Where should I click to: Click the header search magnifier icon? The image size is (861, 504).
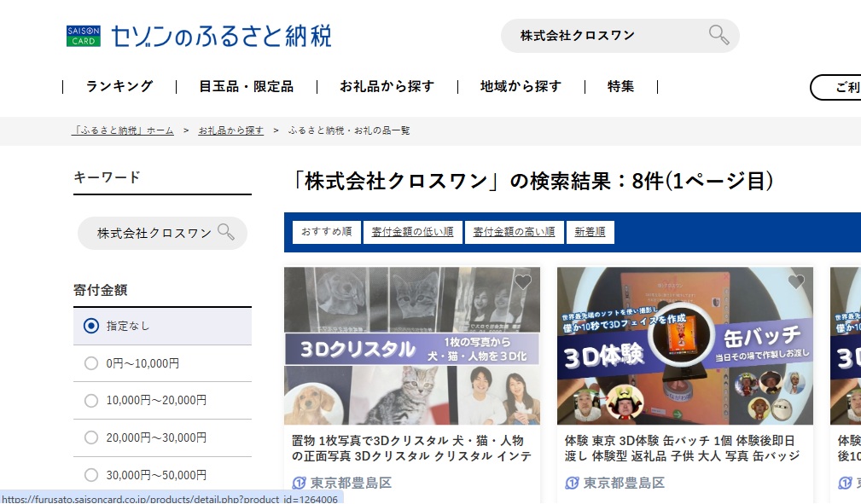coord(718,35)
